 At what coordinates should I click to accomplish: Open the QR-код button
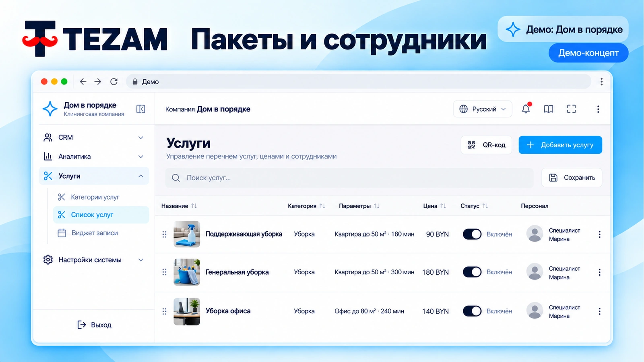[x=486, y=145]
